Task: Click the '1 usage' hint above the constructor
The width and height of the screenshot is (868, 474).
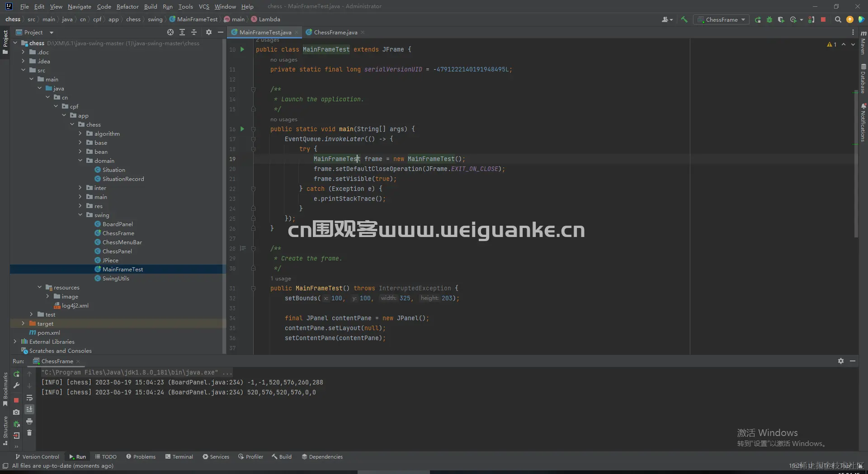Action: pyautogui.click(x=280, y=279)
